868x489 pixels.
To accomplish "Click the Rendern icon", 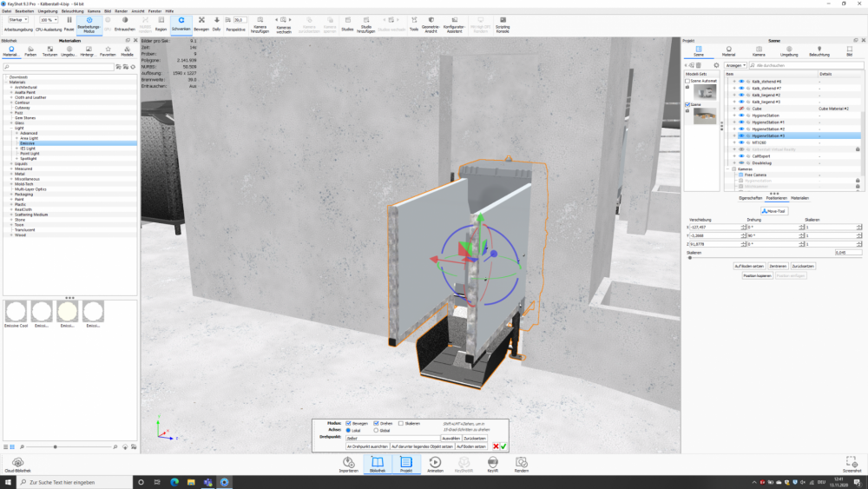I will [522, 464].
